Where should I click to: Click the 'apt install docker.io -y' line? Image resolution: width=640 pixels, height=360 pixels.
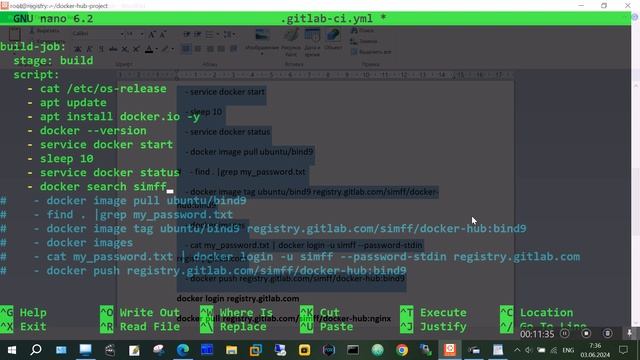[113, 117]
